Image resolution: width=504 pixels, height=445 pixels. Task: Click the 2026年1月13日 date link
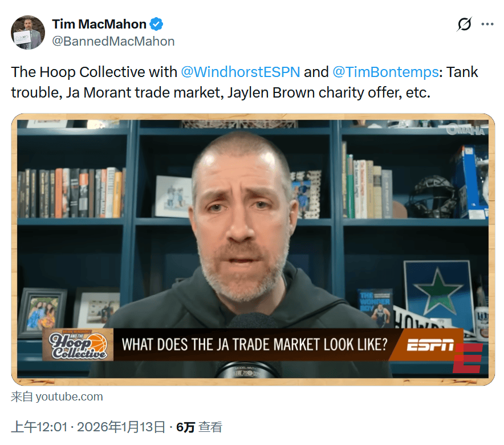pyautogui.click(x=121, y=427)
